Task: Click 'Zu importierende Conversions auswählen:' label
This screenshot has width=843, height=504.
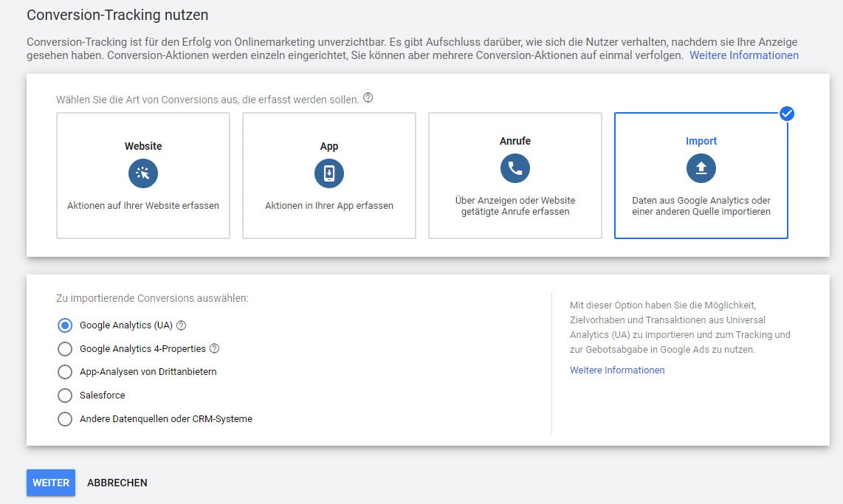Action: click(152, 297)
